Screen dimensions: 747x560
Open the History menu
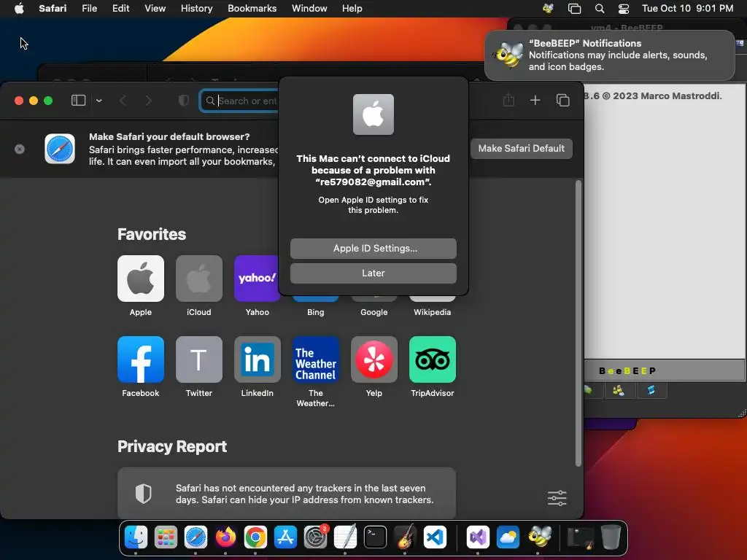[196, 8]
